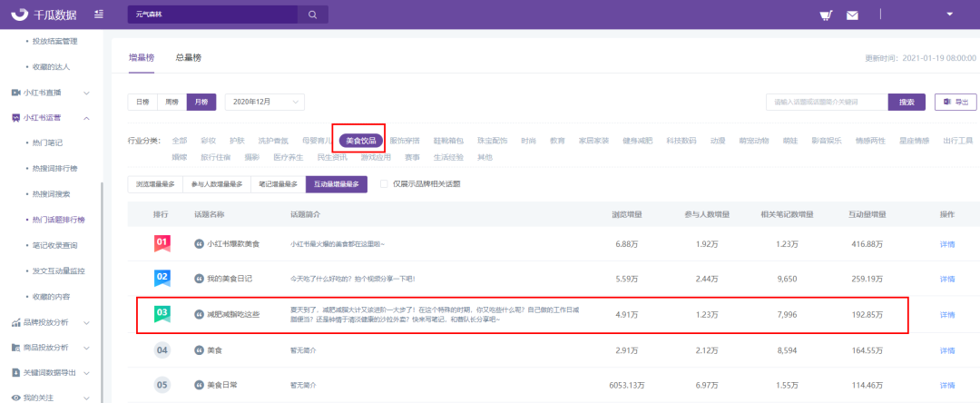
Task: Expand the 我的关注 chevron
Action: point(87,398)
